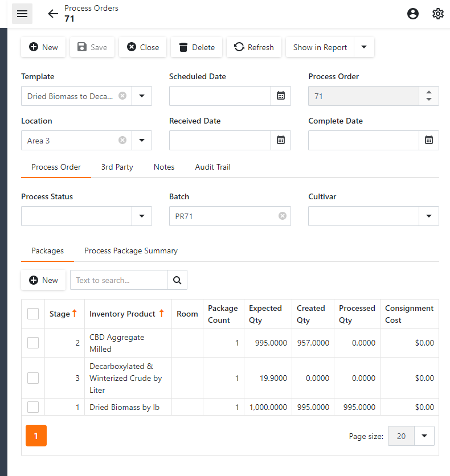450x476 pixels.
Task: Tick the checkbox for CBD Aggregate Milled
Action: pos(33,343)
